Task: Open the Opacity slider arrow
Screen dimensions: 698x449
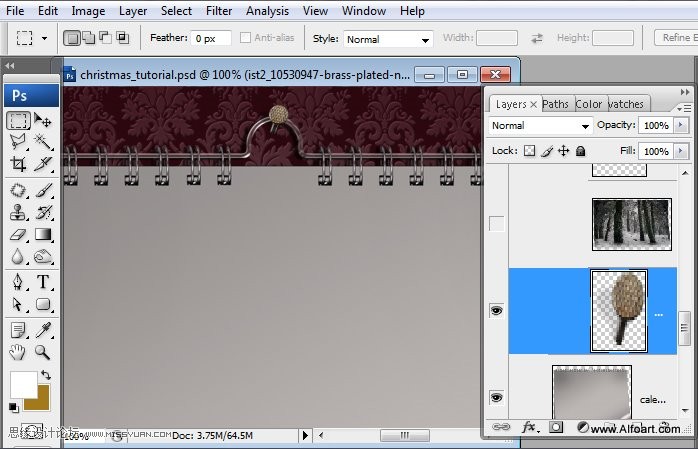Action: click(680, 125)
